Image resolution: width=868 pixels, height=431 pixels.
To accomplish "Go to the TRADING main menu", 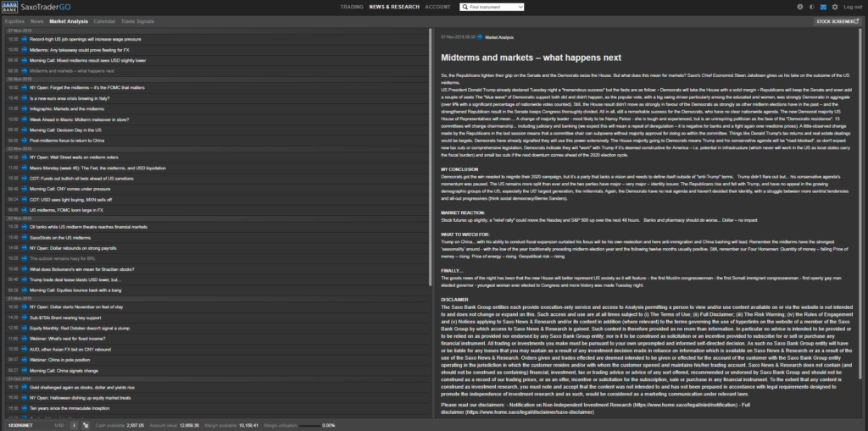I will point(352,7).
